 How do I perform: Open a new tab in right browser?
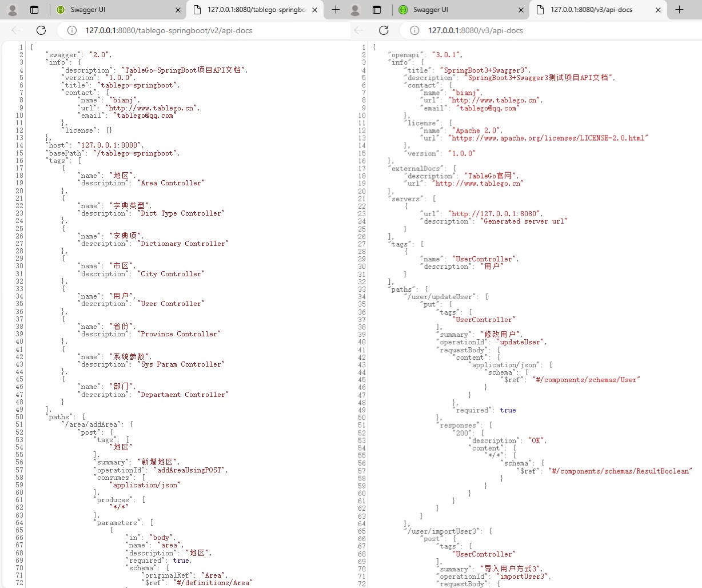(679, 10)
